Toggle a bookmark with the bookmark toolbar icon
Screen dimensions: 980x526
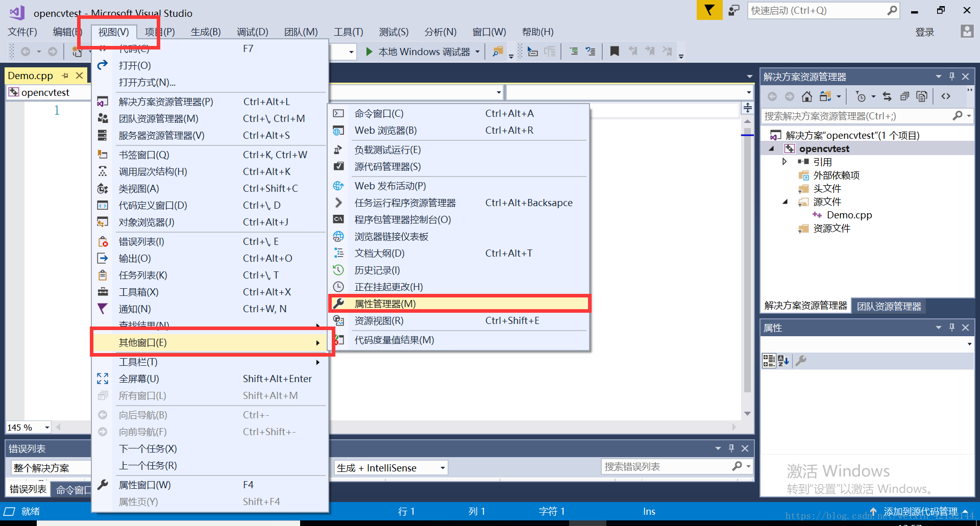coord(614,51)
